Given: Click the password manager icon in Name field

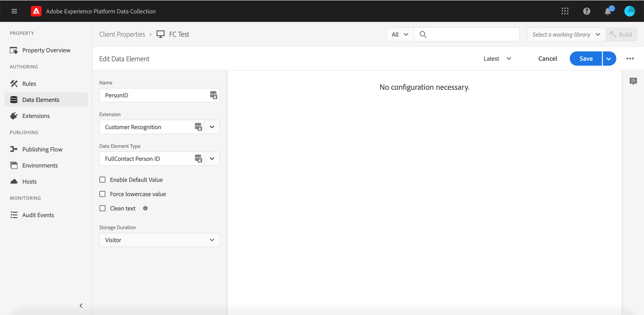Looking at the screenshot, I should (x=213, y=95).
